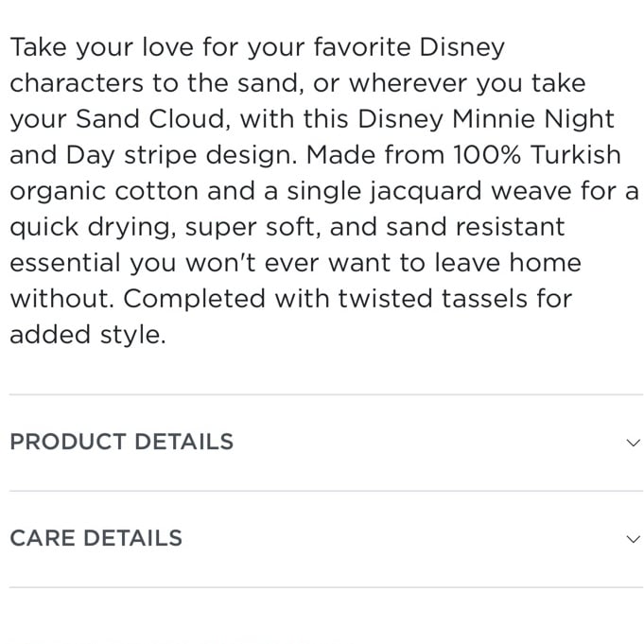Click the word 'jacquard' in the description
Viewport: 644px width, 644px height.
(426, 192)
